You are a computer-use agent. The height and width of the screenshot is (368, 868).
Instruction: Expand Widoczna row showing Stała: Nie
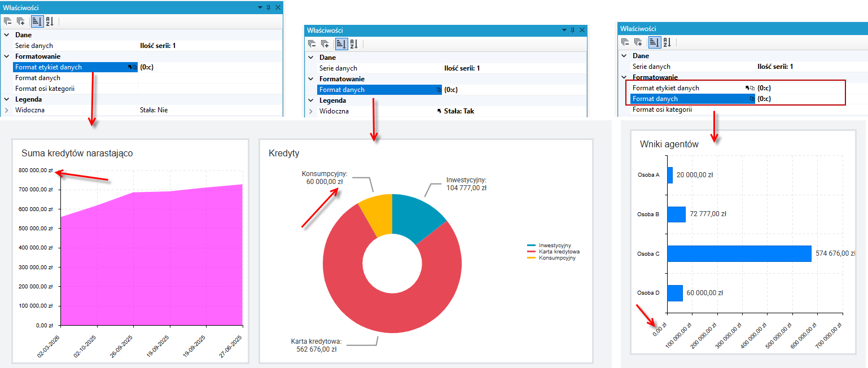7,110
